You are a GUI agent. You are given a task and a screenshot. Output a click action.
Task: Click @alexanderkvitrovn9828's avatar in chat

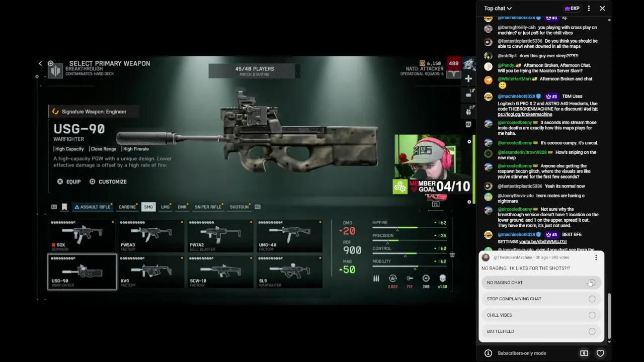(488, 153)
